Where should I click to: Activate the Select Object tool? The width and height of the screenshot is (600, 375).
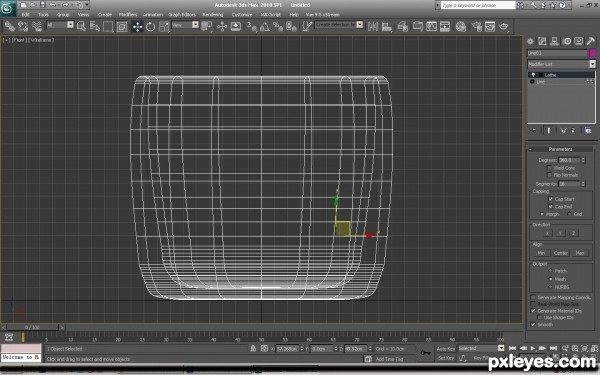[x=82, y=26]
